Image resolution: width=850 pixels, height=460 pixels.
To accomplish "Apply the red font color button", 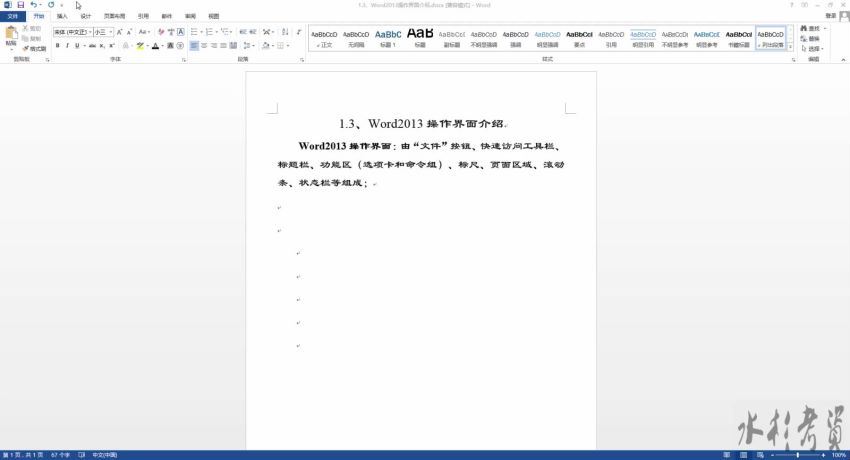I will [156, 46].
